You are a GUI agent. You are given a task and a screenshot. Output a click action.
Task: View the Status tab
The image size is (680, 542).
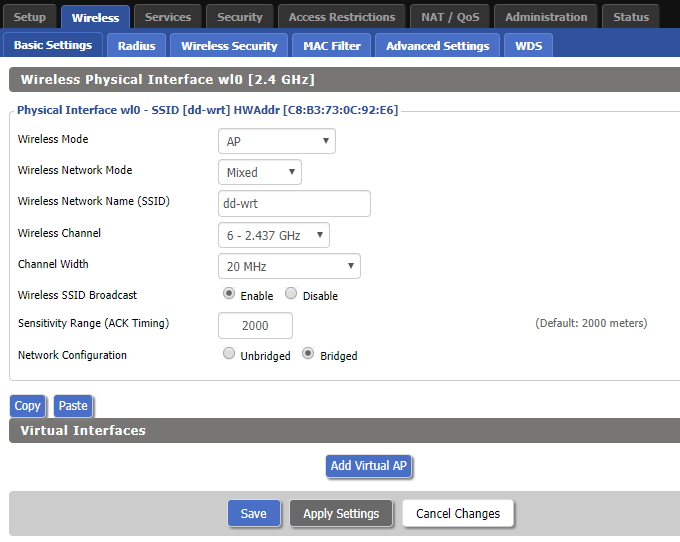(631, 17)
